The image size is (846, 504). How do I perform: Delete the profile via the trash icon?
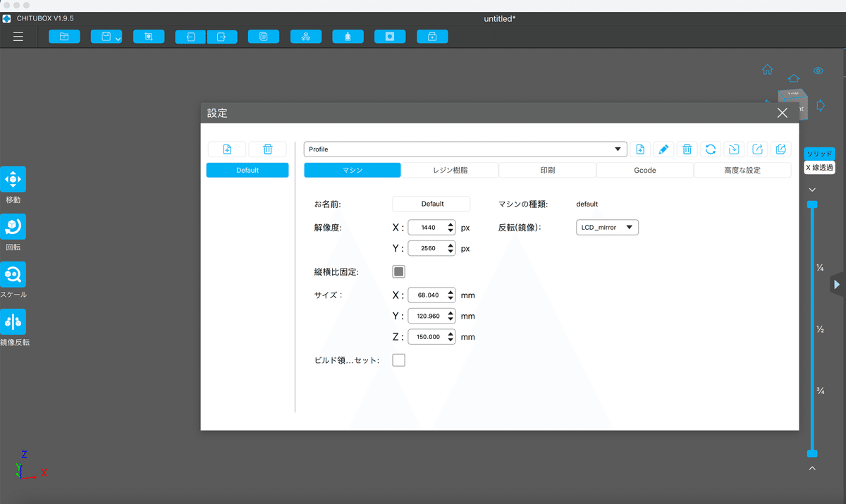coord(687,149)
